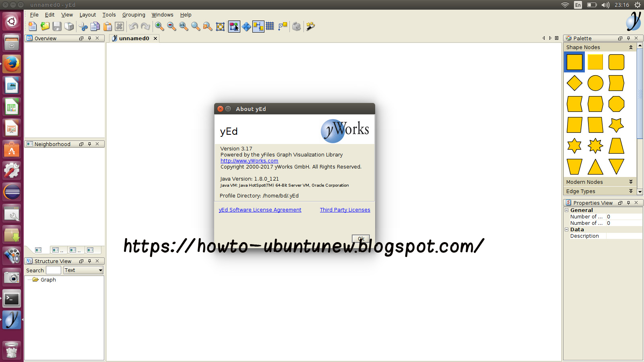644x362 pixels.
Task: Open Terminal from the Ubuntu dock
Action: 12,299
